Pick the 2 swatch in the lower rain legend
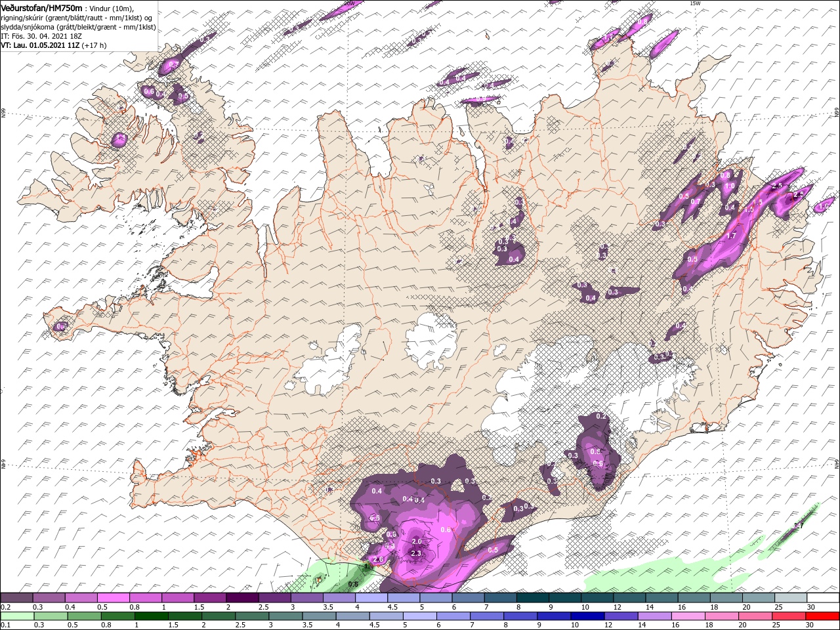This screenshot has width=840, height=630. [x=218, y=616]
